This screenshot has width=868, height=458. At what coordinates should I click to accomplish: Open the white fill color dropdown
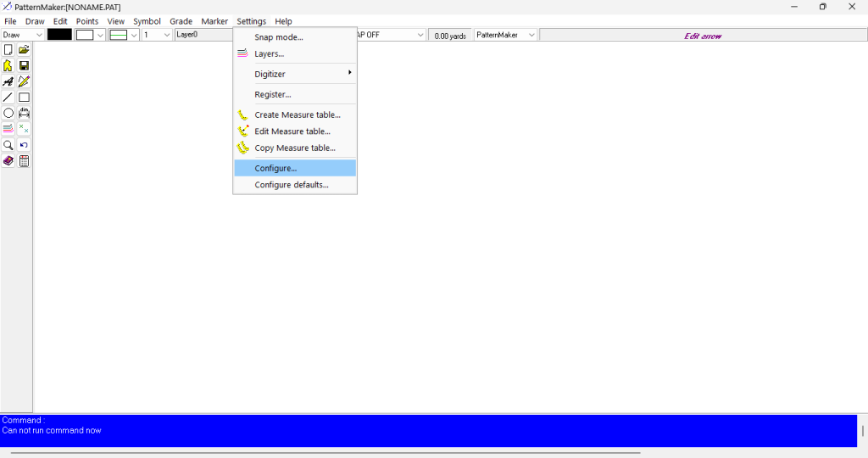coord(100,35)
